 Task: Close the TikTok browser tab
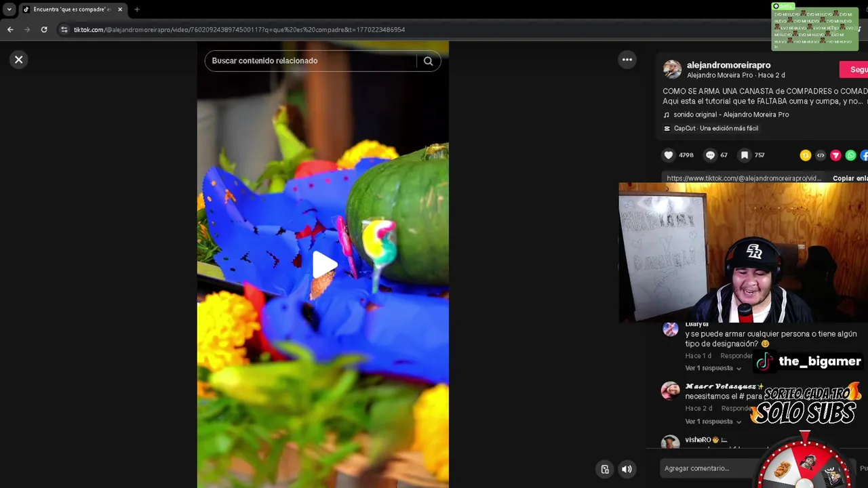[x=120, y=9]
